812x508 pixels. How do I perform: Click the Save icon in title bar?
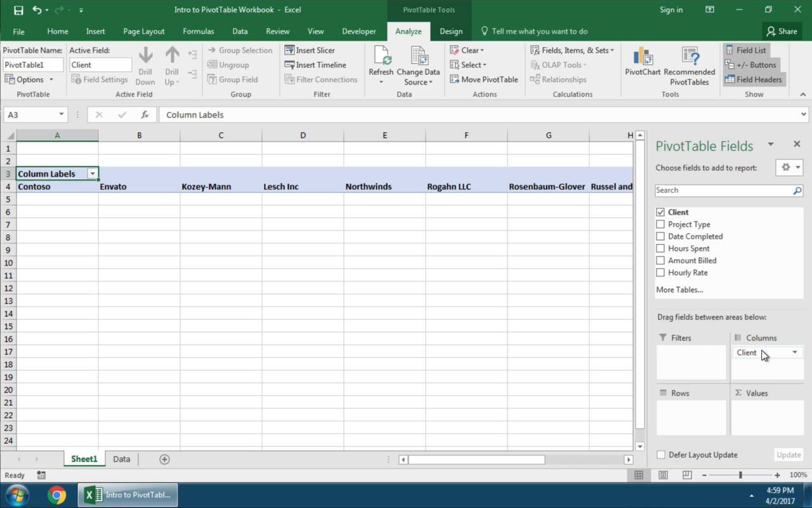pos(18,10)
